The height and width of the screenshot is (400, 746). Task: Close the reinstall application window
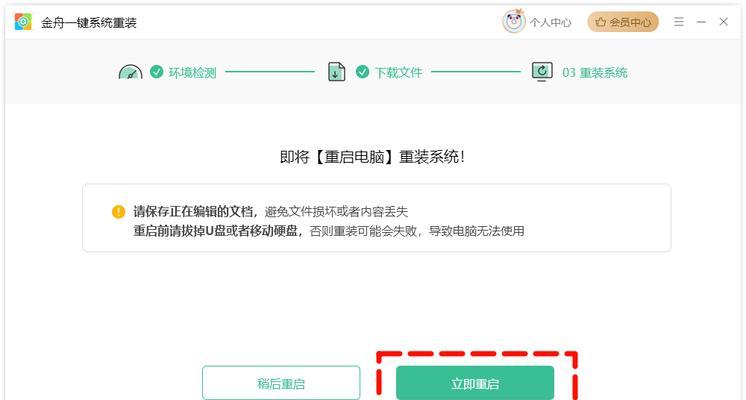[724, 22]
